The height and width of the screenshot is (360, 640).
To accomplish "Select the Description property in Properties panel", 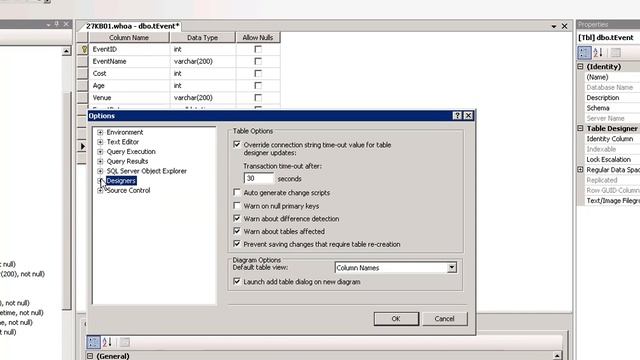I will [x=602, y=98].
